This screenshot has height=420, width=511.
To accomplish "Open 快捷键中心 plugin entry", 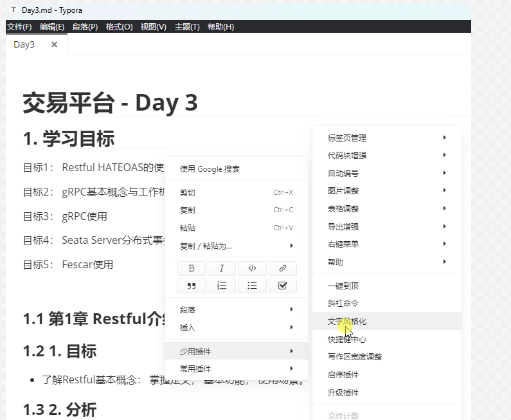I will (387, 339).
